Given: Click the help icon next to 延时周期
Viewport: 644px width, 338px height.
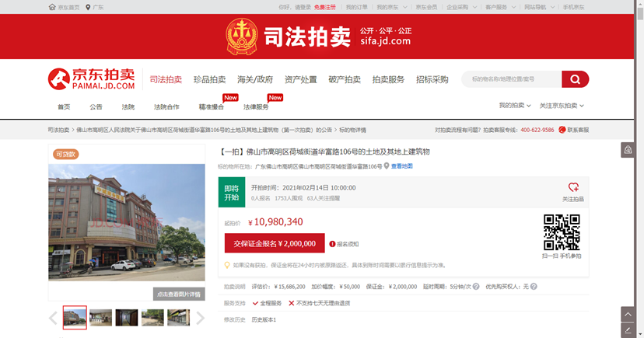Looking at the screenshot, I should point(476,287).
